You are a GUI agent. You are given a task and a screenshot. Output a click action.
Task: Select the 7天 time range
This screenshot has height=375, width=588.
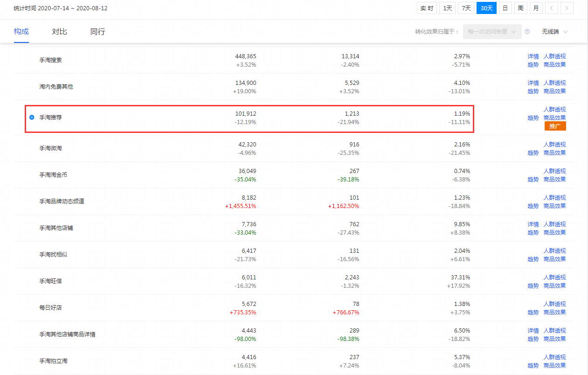pyautogui.click(x=466, y=8)
